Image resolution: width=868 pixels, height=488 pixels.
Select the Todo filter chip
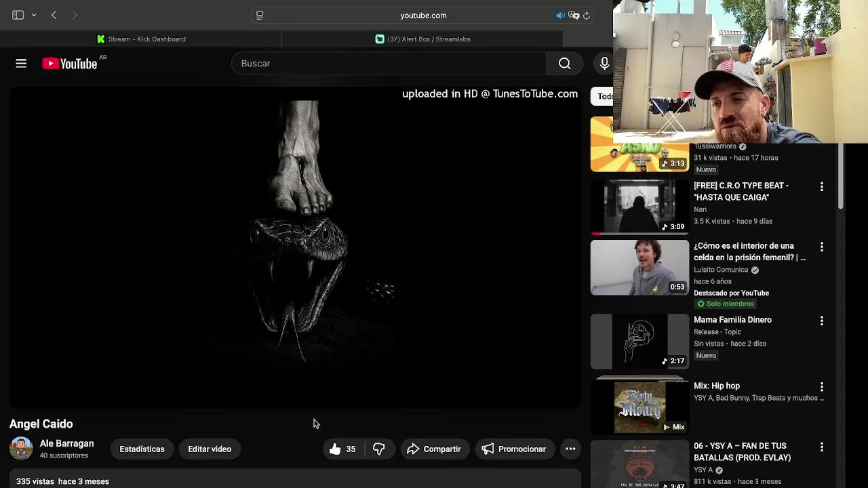tap(602, 96)
